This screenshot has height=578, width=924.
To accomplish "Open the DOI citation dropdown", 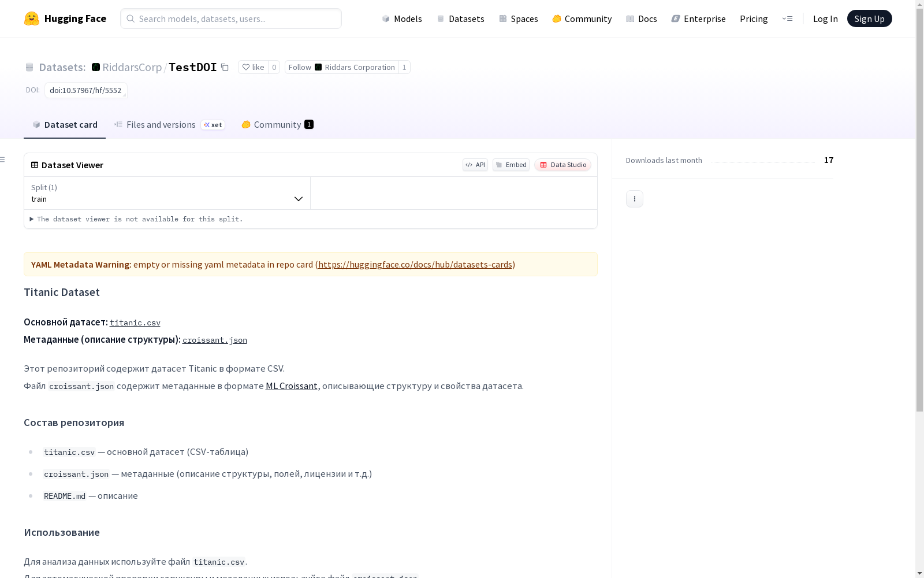I will click(x=86, y=90).
